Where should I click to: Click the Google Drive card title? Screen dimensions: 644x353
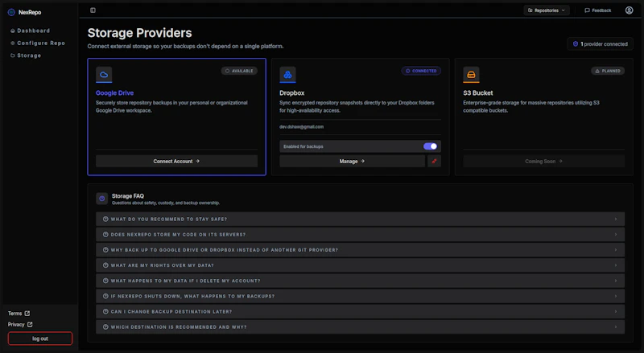[114, 93]
